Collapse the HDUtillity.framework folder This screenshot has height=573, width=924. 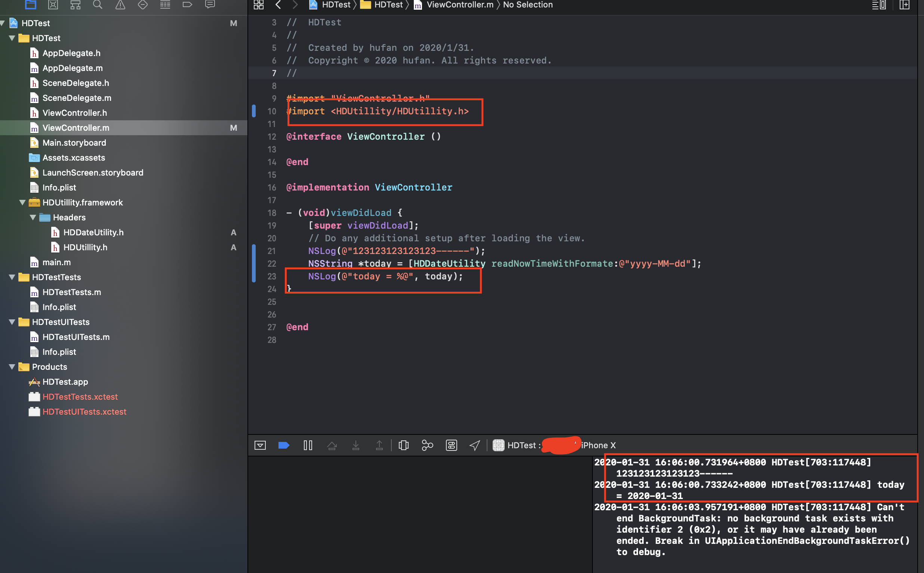point(22,202)
